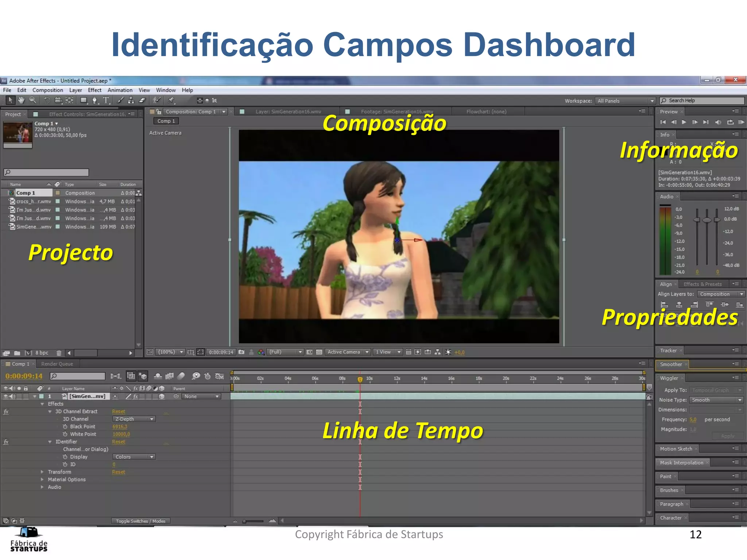Open the Layer menu
Image resolution: width=747 pixels, height=560 pixels.
[76, 90]
